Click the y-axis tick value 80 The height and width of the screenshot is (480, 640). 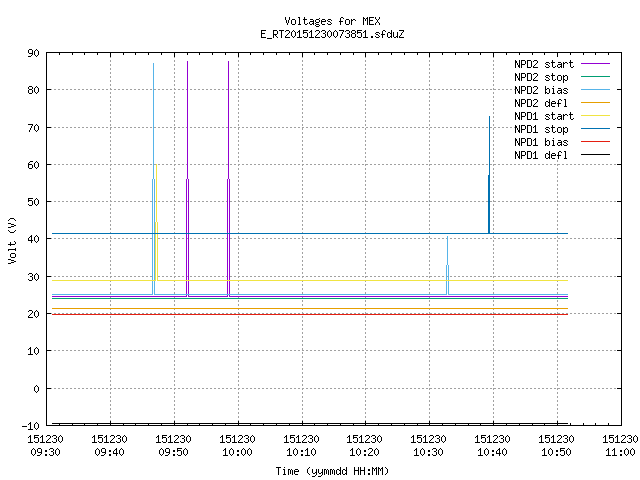click(33, 90)
